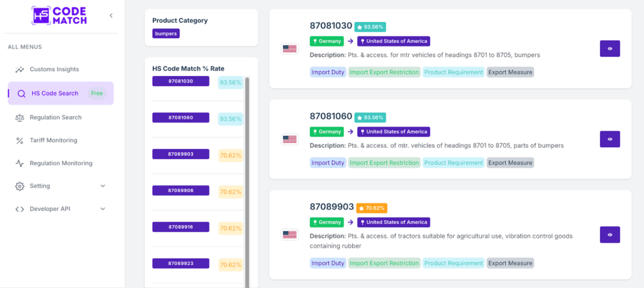
Task: Click the Setting gear icon
Action: pyautogui.click(x=19, y=186)
